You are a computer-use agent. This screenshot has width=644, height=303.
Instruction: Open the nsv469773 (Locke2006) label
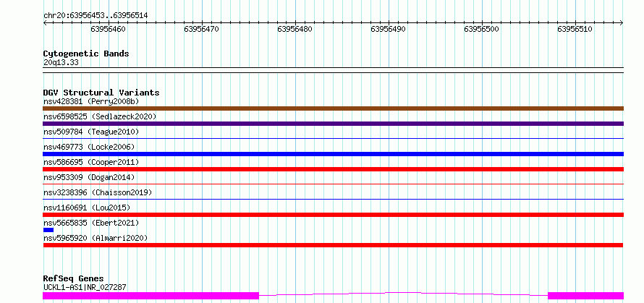pyautogui.click(x=89, y=147)
